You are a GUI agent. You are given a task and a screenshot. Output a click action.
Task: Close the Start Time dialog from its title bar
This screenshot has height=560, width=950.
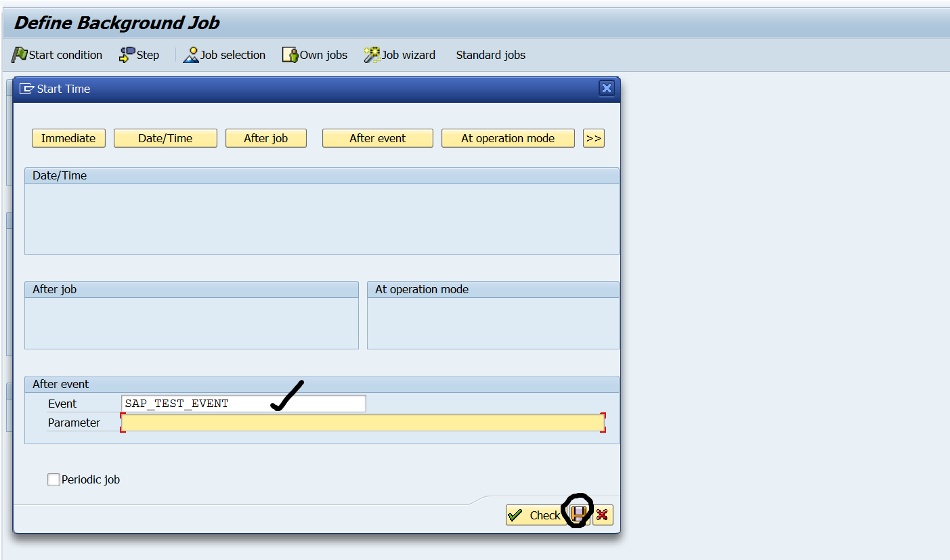pos(607,88)
